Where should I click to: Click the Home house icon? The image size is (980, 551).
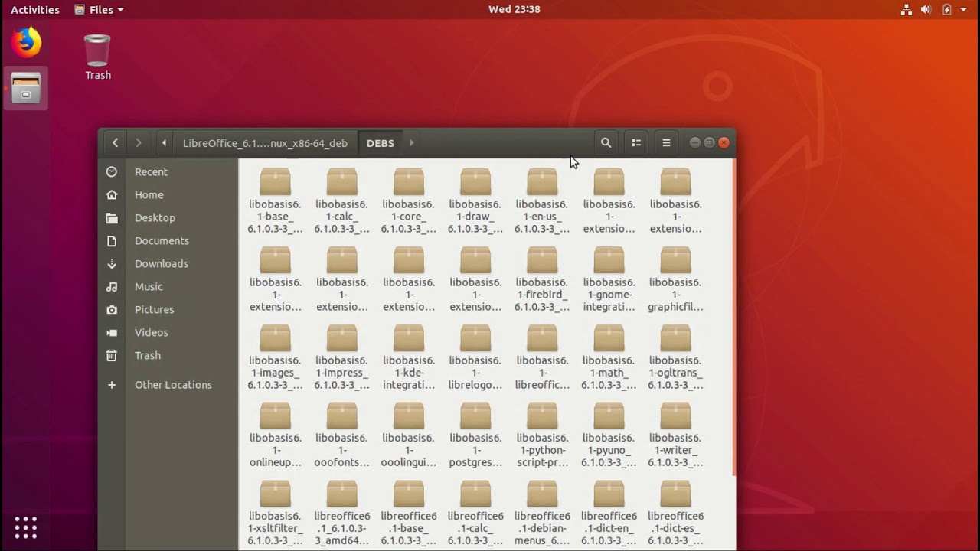click(x=112, y=195)
